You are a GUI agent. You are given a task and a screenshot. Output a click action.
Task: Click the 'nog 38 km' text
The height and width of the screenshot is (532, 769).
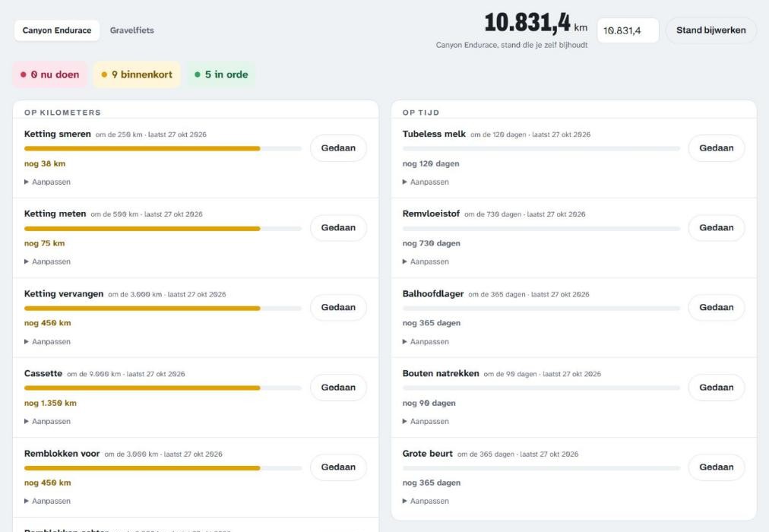[45, 163]
